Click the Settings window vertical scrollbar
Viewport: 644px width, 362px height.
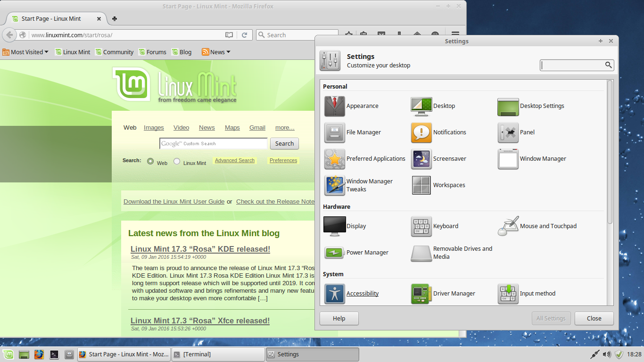(x=610, y=152)
